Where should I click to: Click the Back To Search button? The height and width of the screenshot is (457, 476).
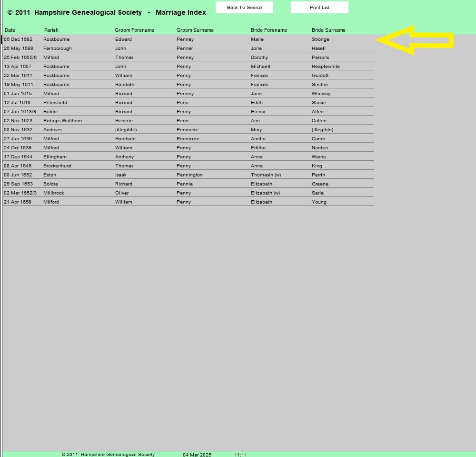point(244,8)
